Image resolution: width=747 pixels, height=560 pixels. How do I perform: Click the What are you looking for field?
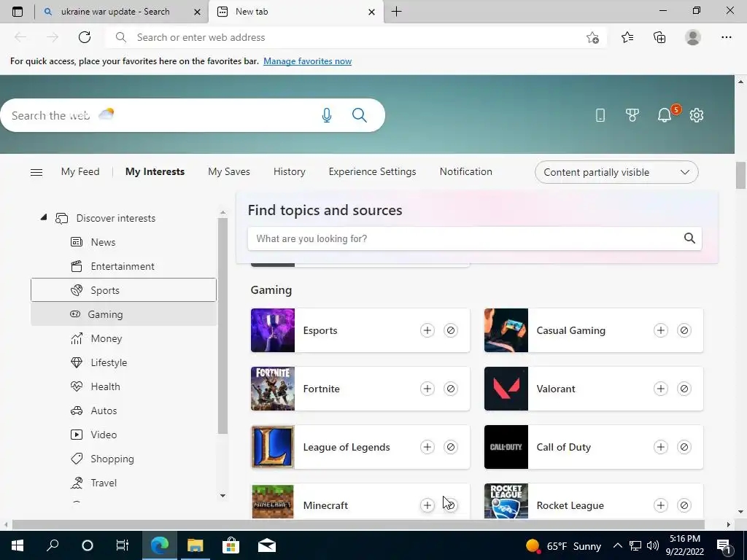[x=474, y=238]
